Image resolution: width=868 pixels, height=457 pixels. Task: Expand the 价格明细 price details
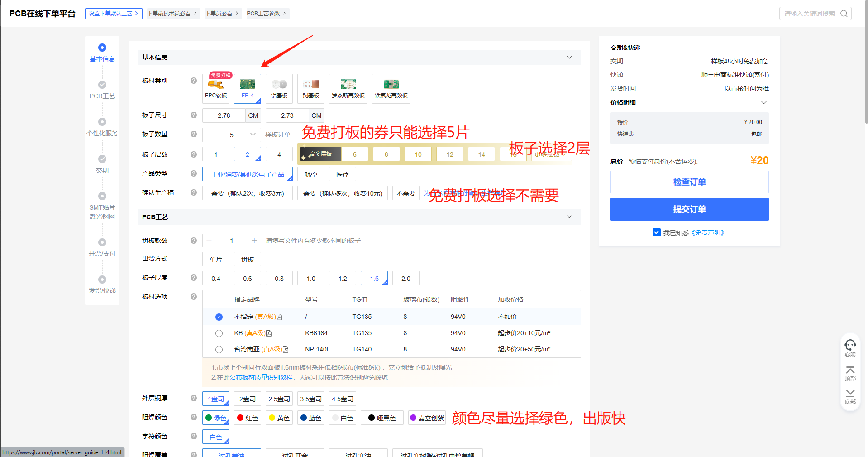[x=763, y=102]
